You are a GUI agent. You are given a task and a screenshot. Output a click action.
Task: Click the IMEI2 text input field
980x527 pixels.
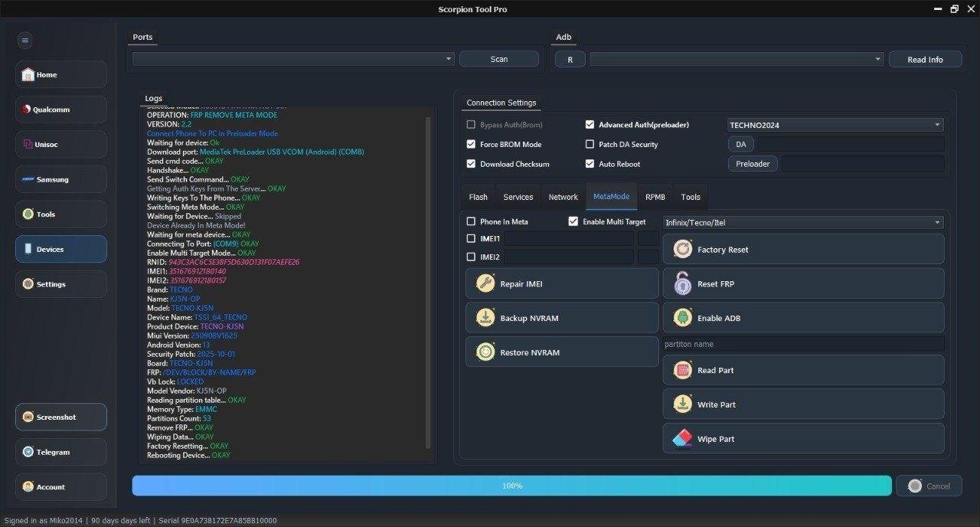click(569, 257)
